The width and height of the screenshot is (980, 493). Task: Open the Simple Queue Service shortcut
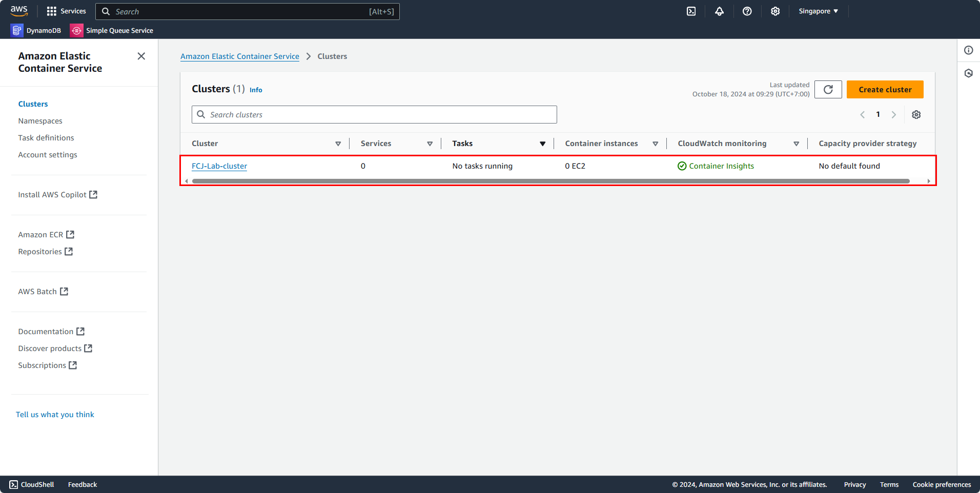(x=112, y=31)
